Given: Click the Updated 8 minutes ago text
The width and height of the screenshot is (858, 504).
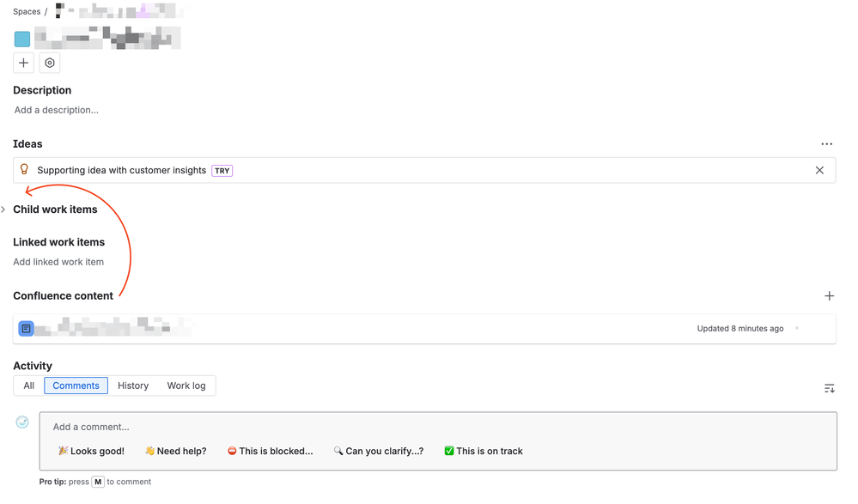Looking at the screenshot, I should 739,328.
